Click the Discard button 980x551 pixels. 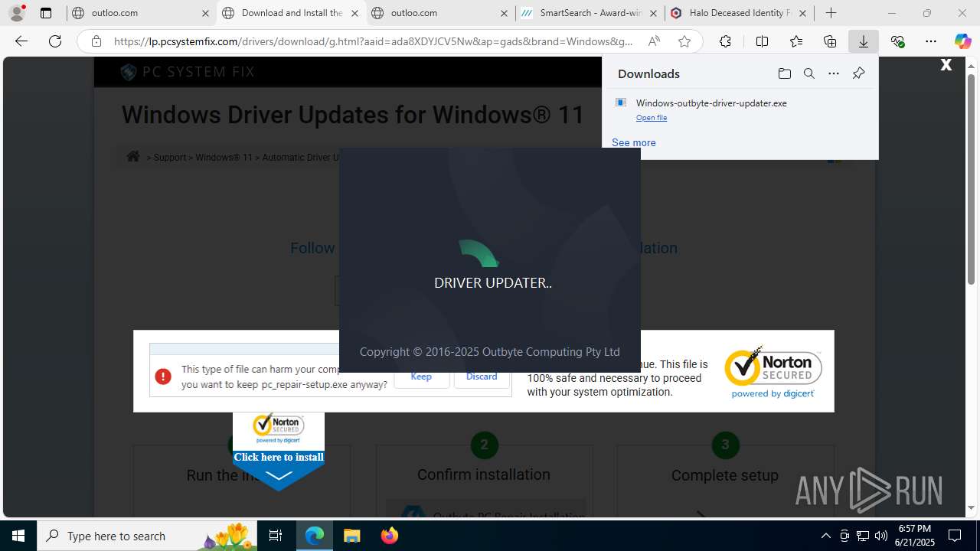482,377
